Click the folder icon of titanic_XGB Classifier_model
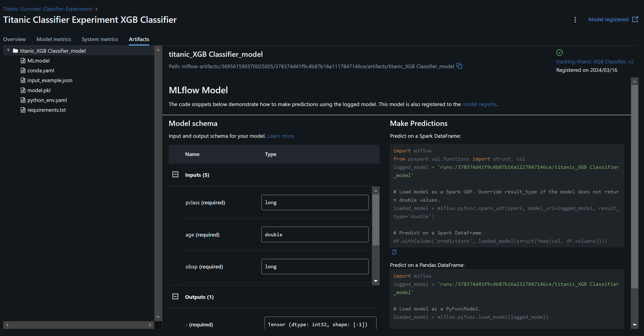This screenshot has width=644, height=336. 15,51
